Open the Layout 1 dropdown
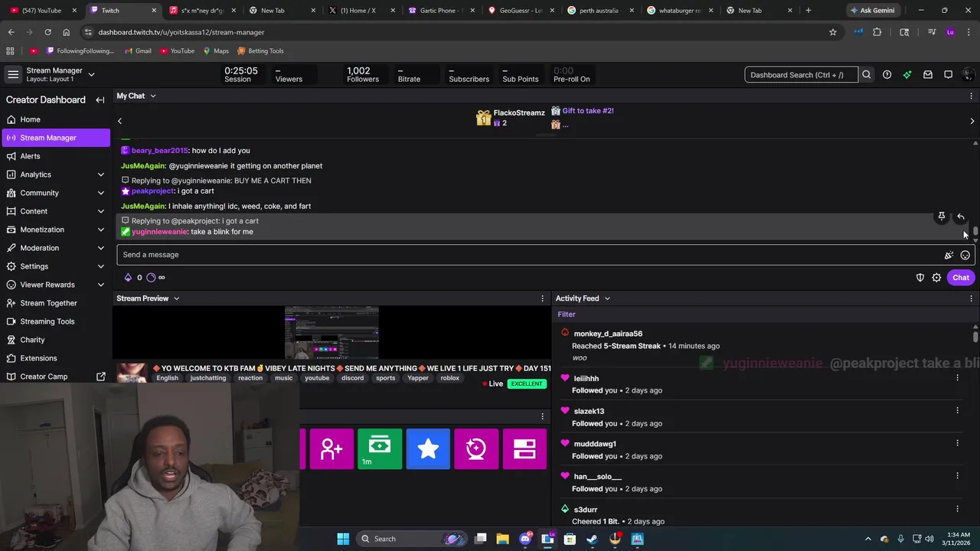Screen dimensions: 980x551 pos(91,74)
